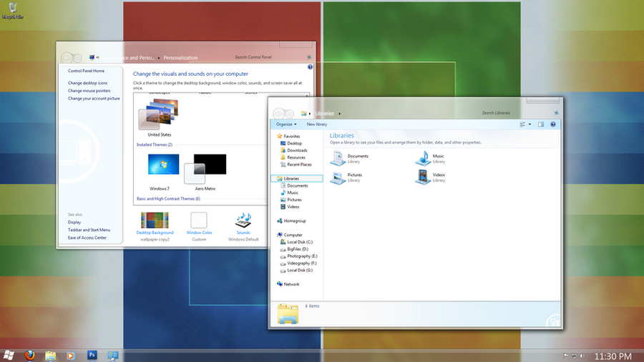Get help in the Libraries window

pos(553,124)
